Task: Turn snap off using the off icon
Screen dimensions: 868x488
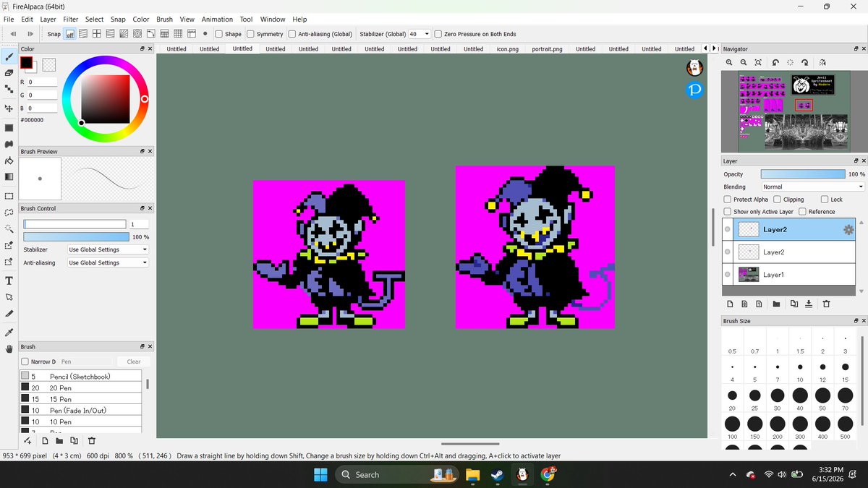Action: pos(70,33)
